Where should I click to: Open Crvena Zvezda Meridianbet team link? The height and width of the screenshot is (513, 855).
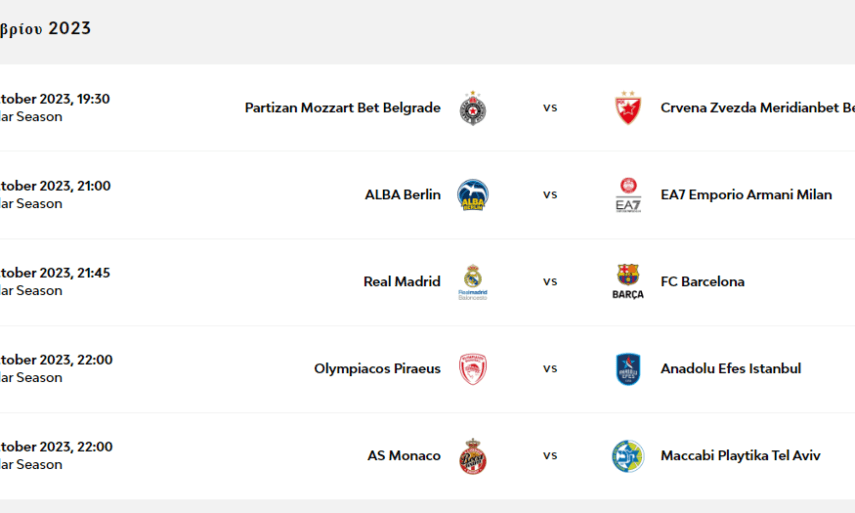click(x=757, y=108)
